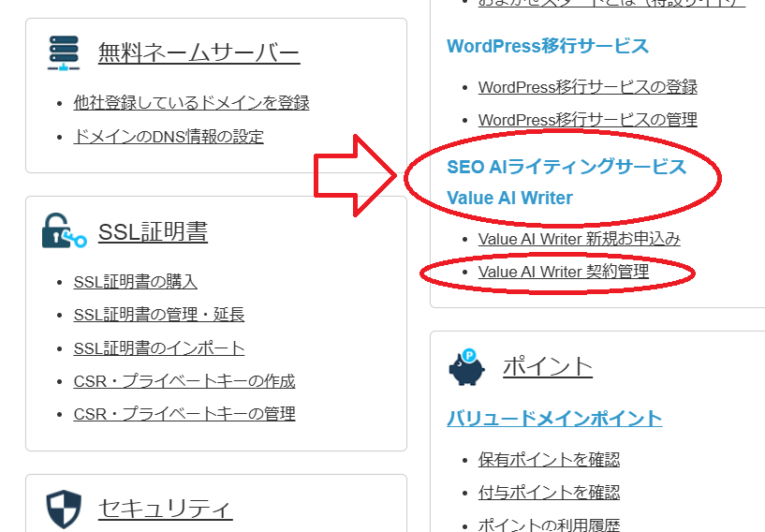This screenshot has width=765, height=532.
Task: Open CSR・プライベートキーの管理 link
Action: pos(184,414)
